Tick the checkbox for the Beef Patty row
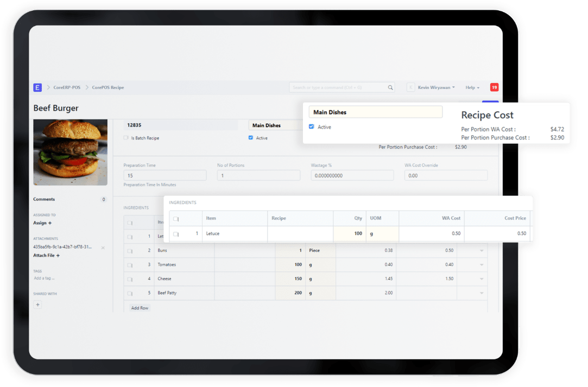The height and width of the screenshot is (387, 588). pos(130,294)
